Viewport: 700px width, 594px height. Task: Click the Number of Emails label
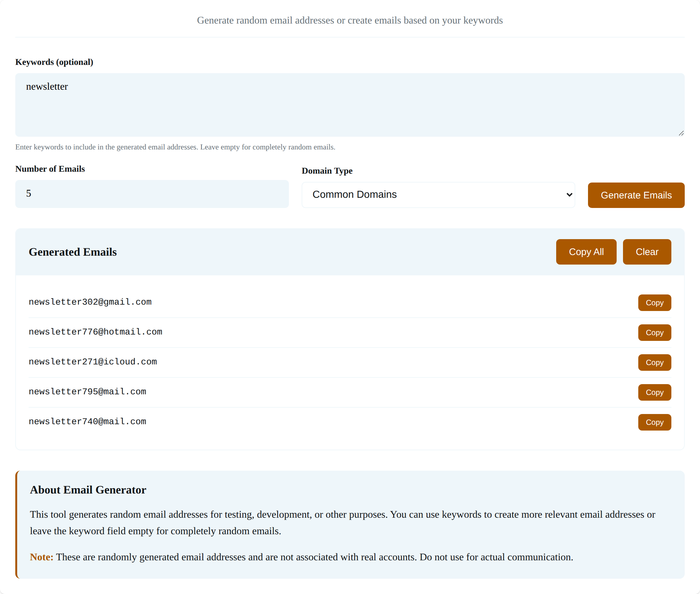pos(50,169)
